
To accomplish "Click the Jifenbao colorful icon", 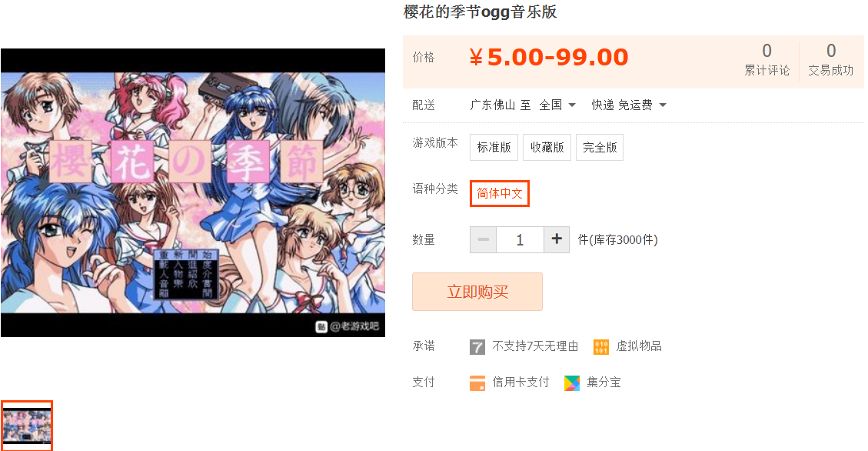I will pyautogui.click(x=572, y=383).
